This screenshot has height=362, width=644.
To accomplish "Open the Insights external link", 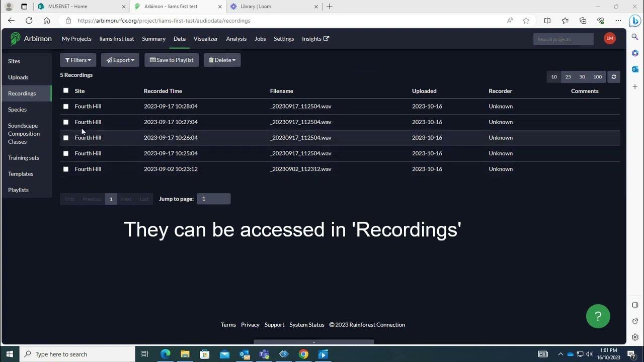I will click(315, 39).
